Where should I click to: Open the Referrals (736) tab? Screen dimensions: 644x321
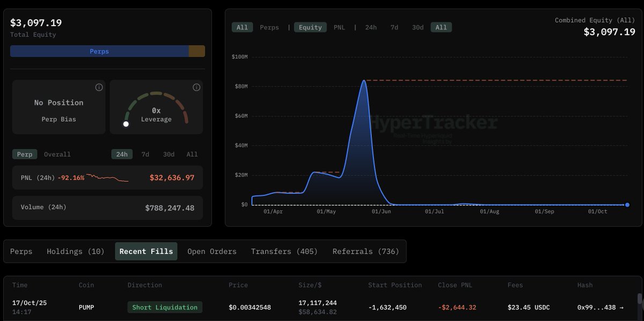click(x=366, y=251)
